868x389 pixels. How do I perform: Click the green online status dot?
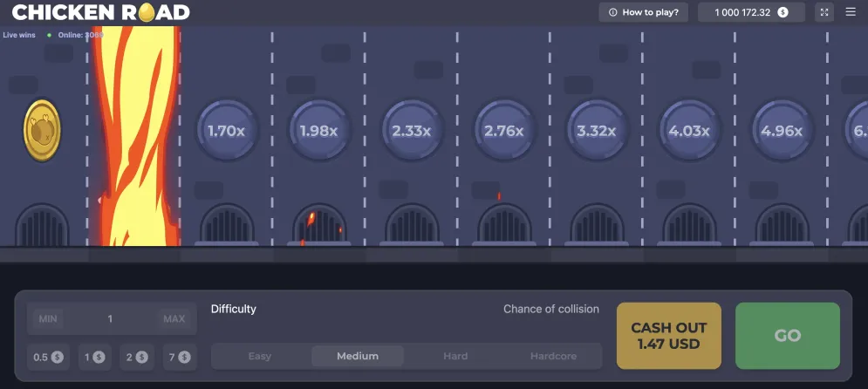click(49, 35)
